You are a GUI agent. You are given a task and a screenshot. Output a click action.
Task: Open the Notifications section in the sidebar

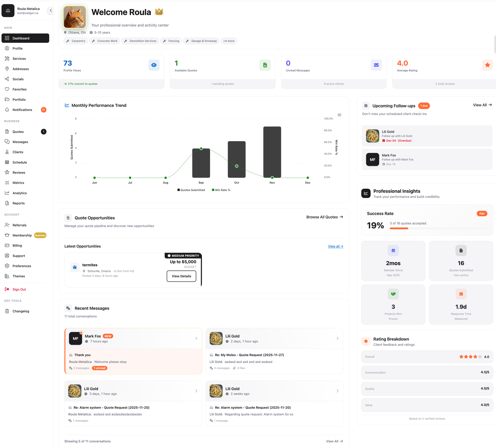[x=22, y=109]
